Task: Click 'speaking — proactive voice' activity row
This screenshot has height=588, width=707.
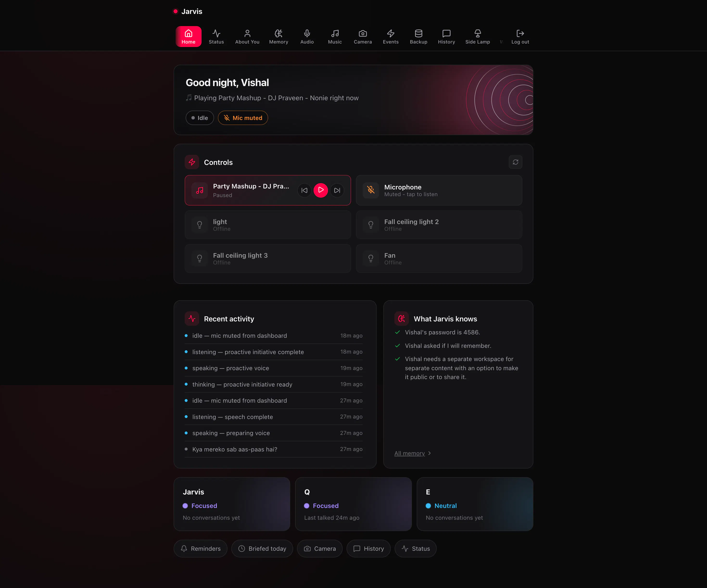Action: 274,368
